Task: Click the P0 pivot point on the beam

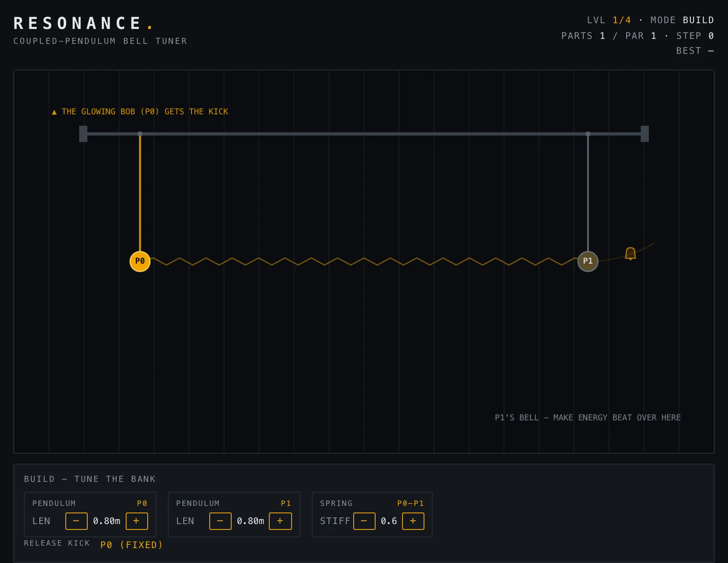Action: (x=140, y=134)
